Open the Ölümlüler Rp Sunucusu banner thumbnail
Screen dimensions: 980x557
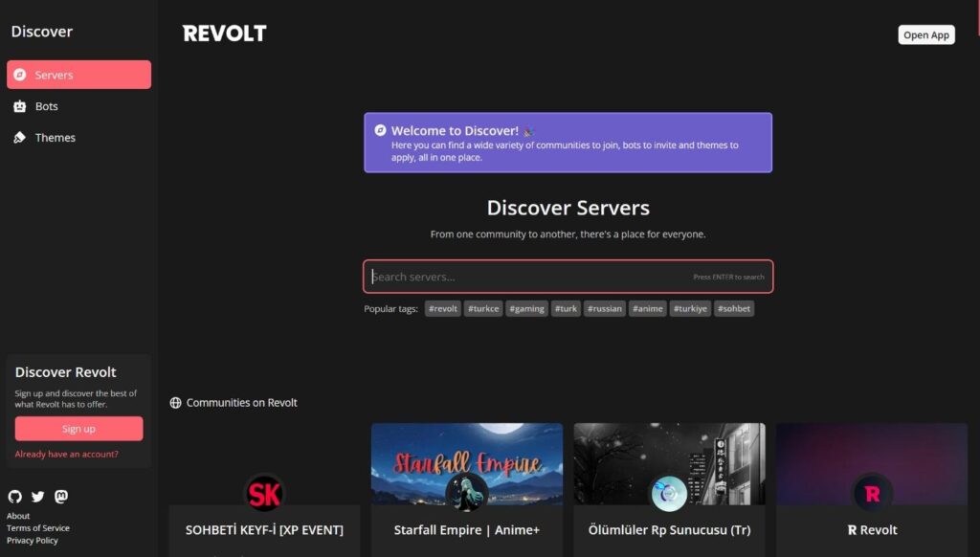pyautogui.click(x=669, y=464)
